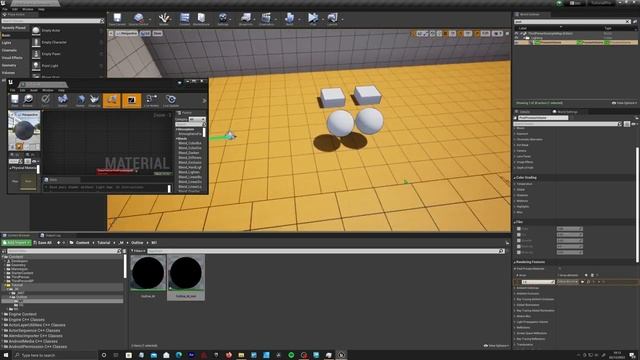Collapse the Color Grading section in Details
Image resolution: width=640 pixels, height=360 pixels.
(515, 178)
